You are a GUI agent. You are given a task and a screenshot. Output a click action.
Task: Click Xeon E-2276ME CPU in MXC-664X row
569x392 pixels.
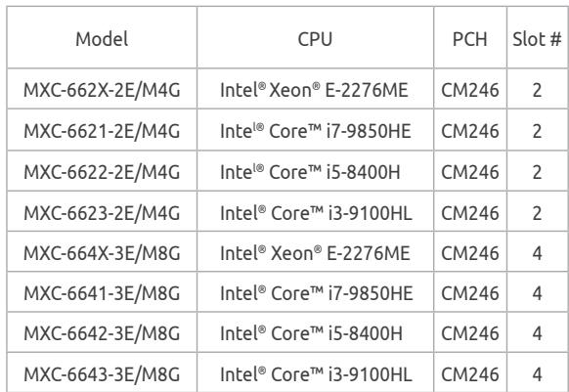pyautogui.click(x=315, y=253)
